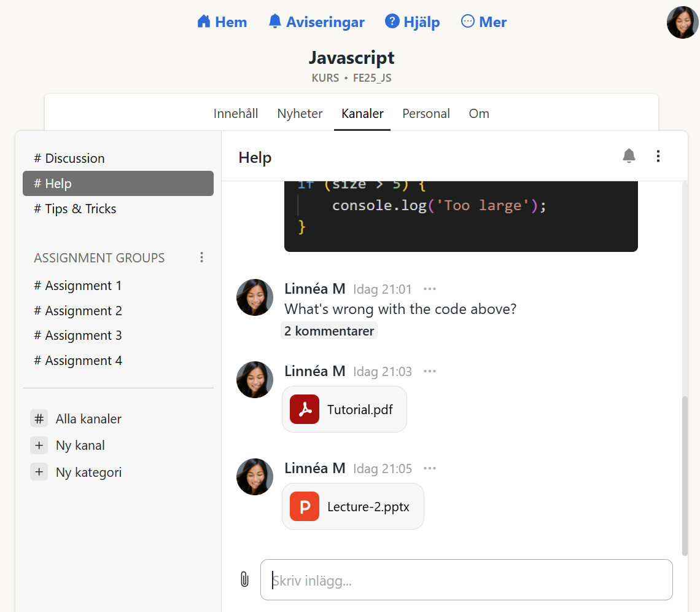
Task: Click the Skriv inlägg message input field
Action: pos(467,580)
